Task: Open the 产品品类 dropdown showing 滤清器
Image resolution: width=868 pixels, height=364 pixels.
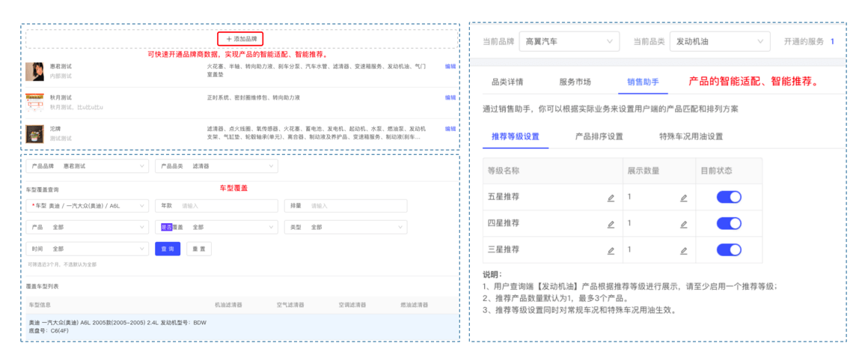Action: pyautogui.click(x=216, y=166)
